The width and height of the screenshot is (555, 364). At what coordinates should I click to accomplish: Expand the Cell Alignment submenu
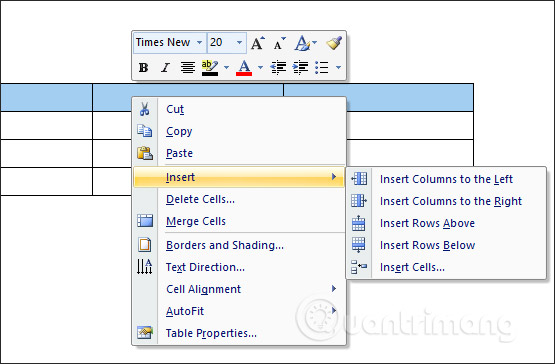tap(239, 289)
